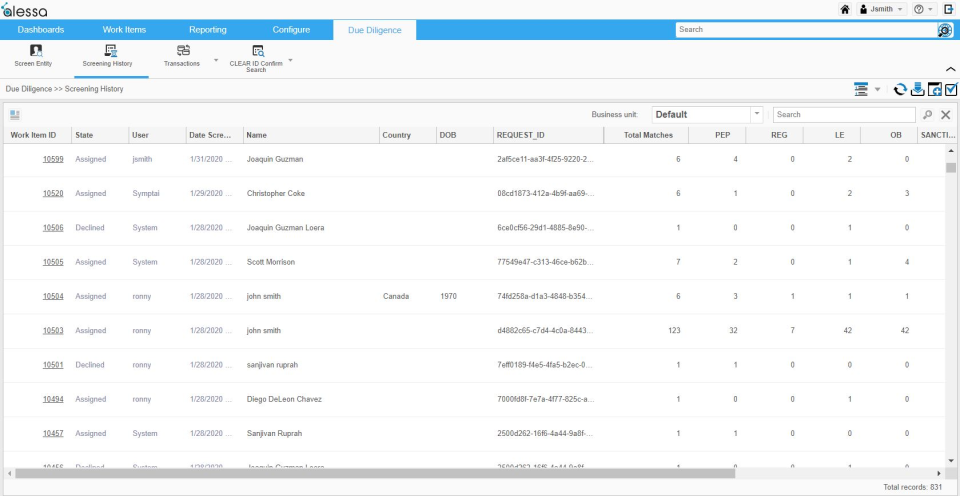Expand the CLEAR ID Confirm Search arrow
This screenshot has height=496, width=960.
[x=291, y=60]
